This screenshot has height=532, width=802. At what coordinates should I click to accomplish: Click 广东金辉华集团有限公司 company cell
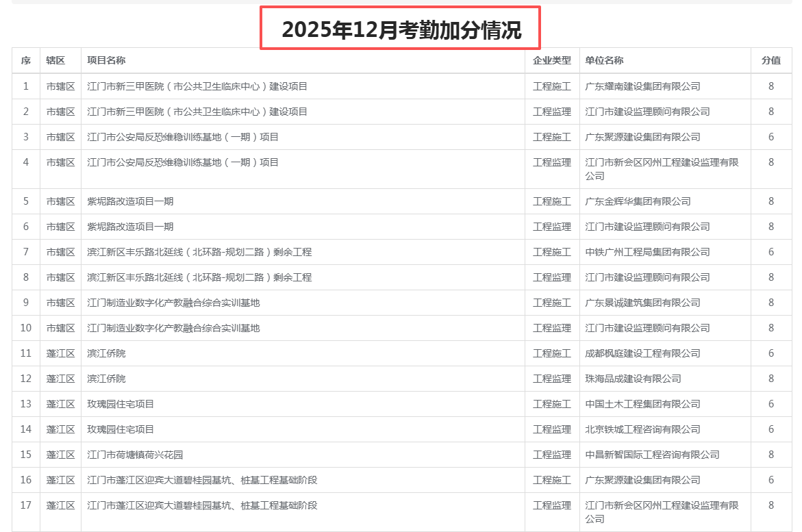pos(638,201)
